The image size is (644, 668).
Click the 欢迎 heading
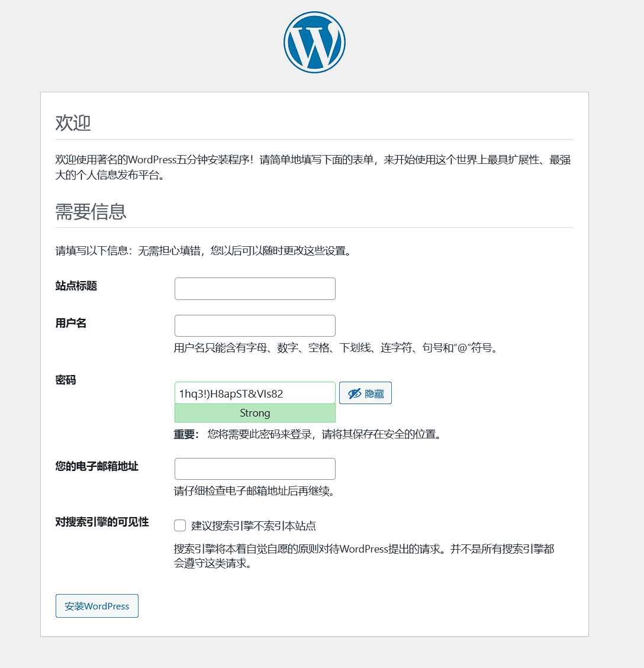73,122
